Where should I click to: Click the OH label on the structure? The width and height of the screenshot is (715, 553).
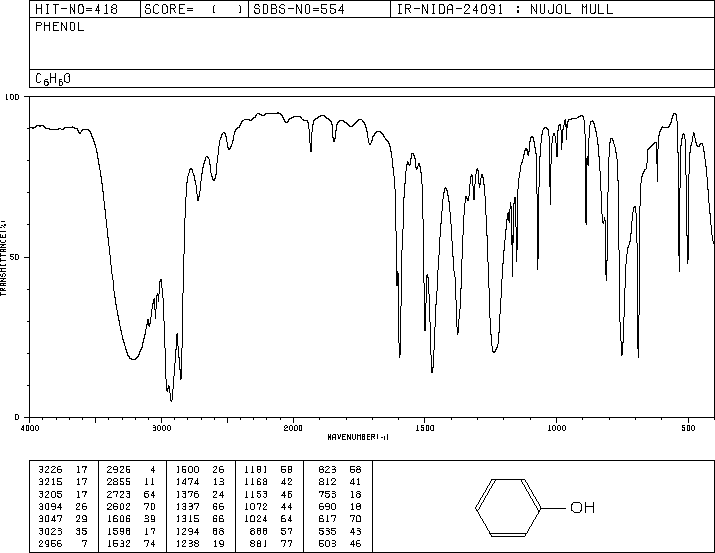coord(582,507)
